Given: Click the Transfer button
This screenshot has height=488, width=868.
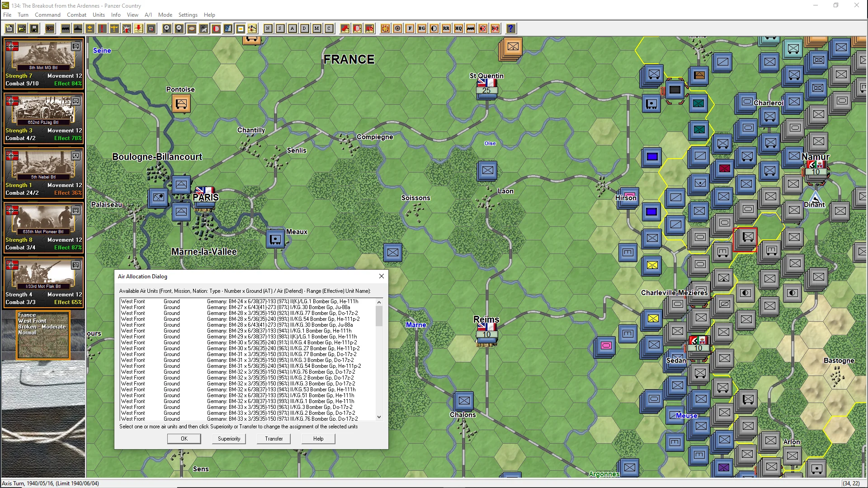Looking at the screenshot, I should coord(274,439).
